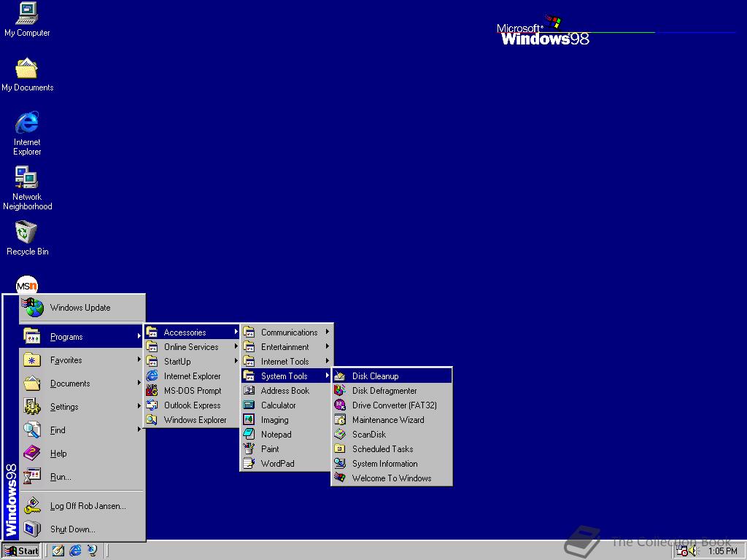This screenshot has height=560, width=747.
Task: Click the MS-DOS Prompt icon
Action: point(152,391)
